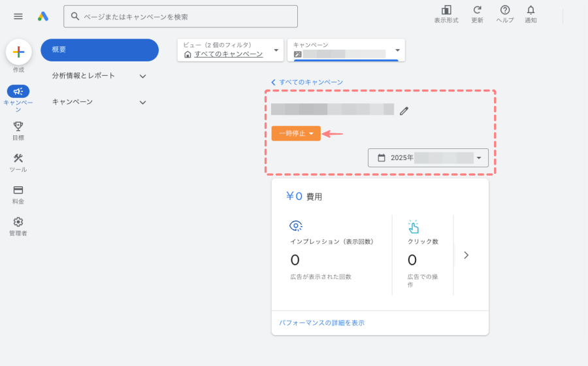This screenshot has width=588, height=366.
Task: Select the キャンペーン megaphone sidebar icon
Action: point(18,91)
